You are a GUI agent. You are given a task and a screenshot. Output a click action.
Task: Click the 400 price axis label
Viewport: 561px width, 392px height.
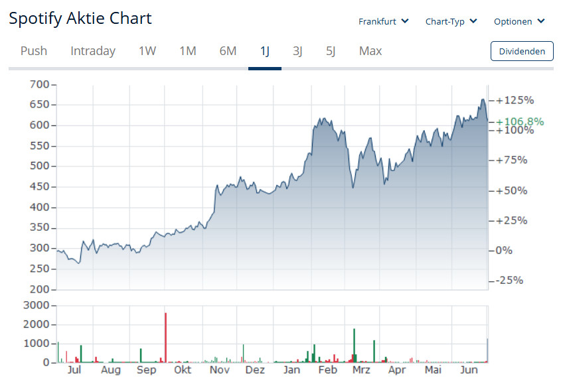39,207
